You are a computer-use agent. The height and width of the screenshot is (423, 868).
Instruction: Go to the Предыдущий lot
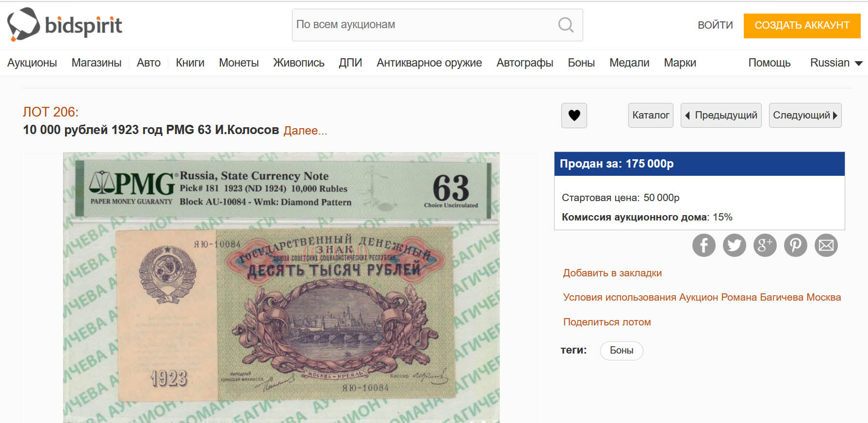tap(721, 115)
